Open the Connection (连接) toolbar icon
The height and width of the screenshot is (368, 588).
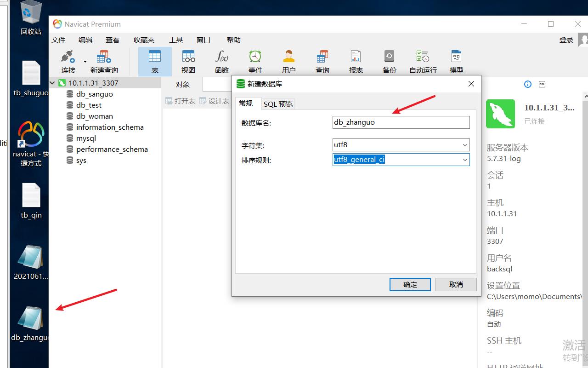(x=68, y=62)
